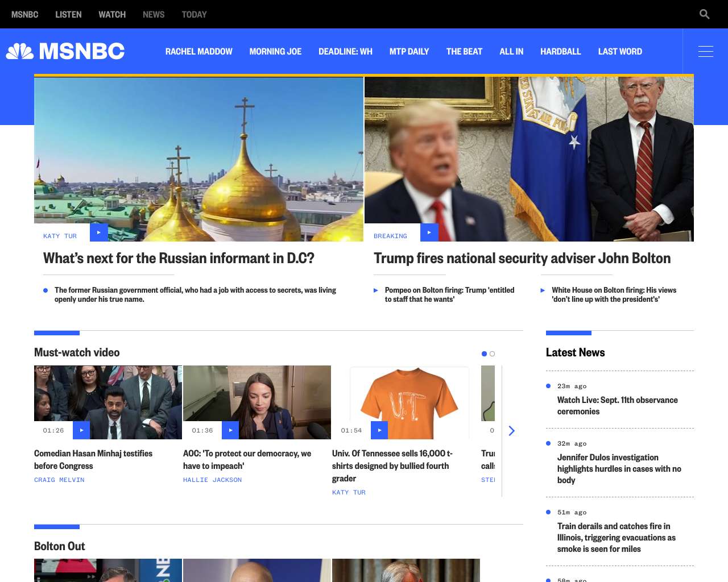Image resolution: width=728 pixels, height=582 pixels.
Task: Open Hardball show page
Action: (560, 51)
